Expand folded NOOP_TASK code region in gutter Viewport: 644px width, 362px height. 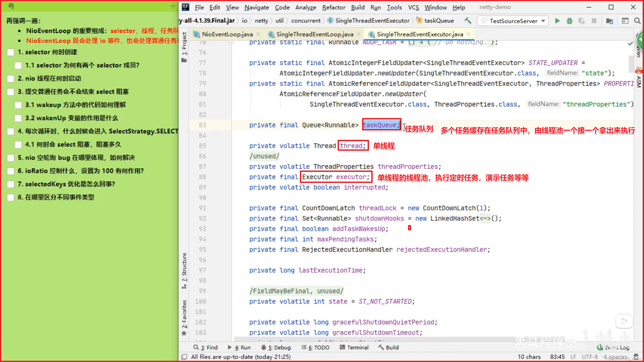[x=232, y=42]
